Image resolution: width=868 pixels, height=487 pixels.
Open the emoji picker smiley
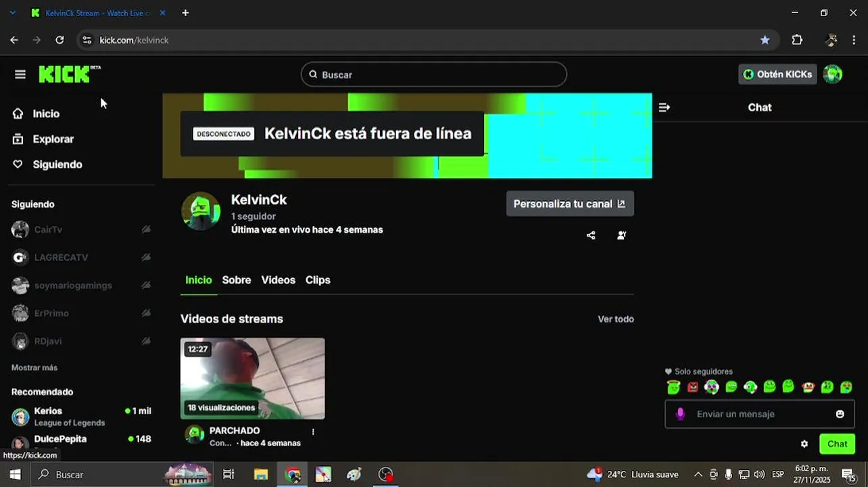click(840, 414)
